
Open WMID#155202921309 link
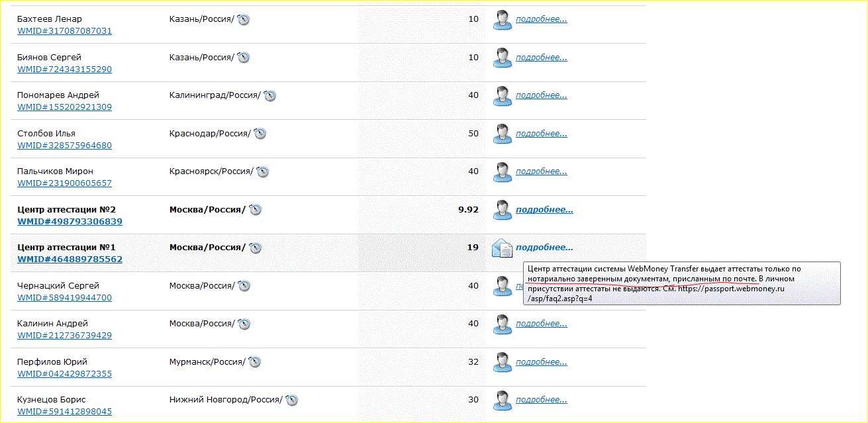pos(64,107)
